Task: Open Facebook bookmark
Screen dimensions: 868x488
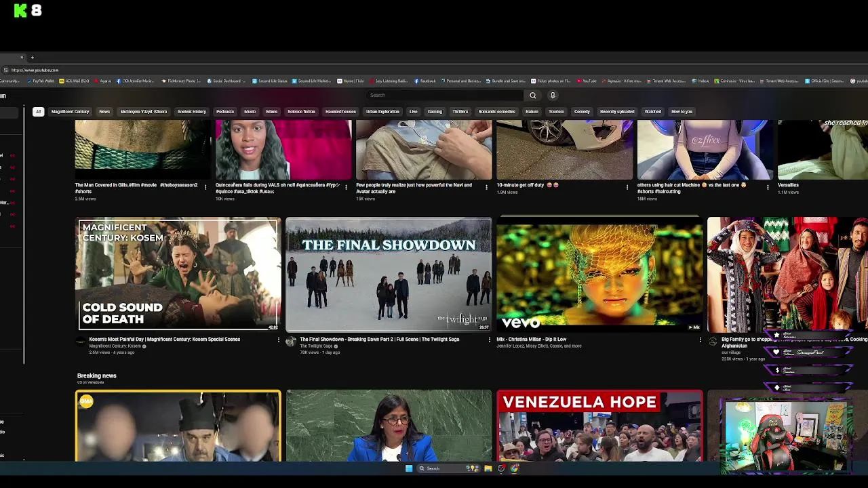Action: click(425, 81)
